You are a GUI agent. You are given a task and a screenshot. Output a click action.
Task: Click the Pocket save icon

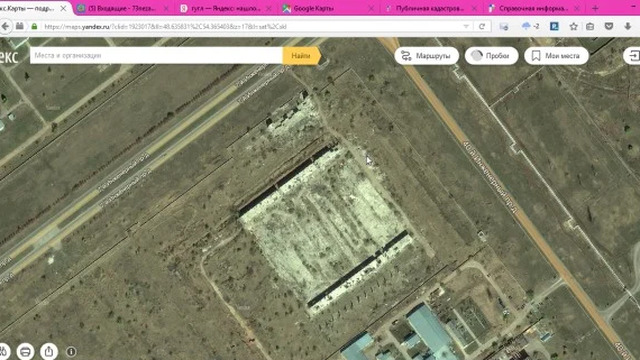pos(609,27)
